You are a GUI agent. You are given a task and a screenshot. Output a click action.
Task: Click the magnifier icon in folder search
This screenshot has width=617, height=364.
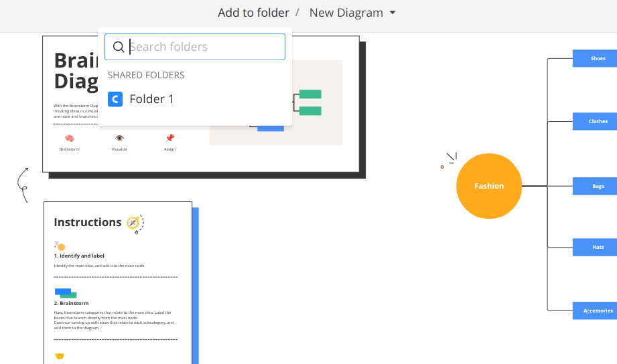point(118,47)
